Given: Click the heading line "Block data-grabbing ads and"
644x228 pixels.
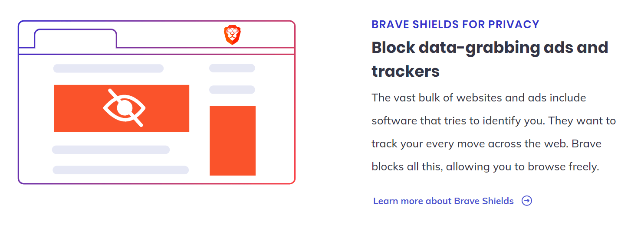Looking at the screenshot, I should 490,47.
